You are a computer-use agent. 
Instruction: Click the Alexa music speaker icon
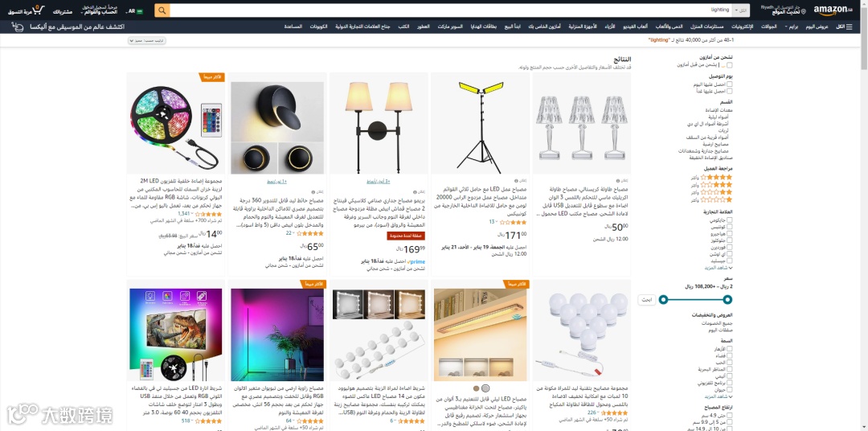(x=17, y=27)
